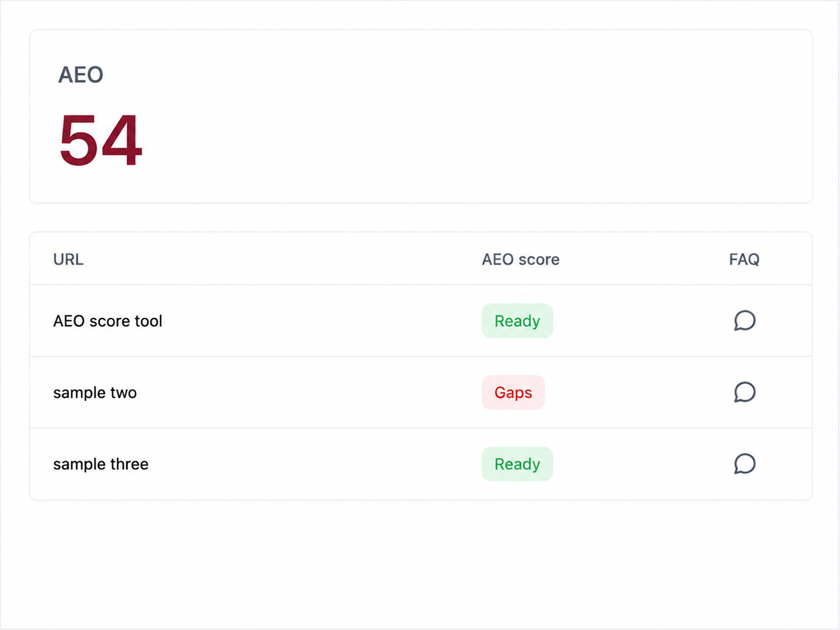
Task: Click the red Gaps badge
Action: [x=513, y=393]
